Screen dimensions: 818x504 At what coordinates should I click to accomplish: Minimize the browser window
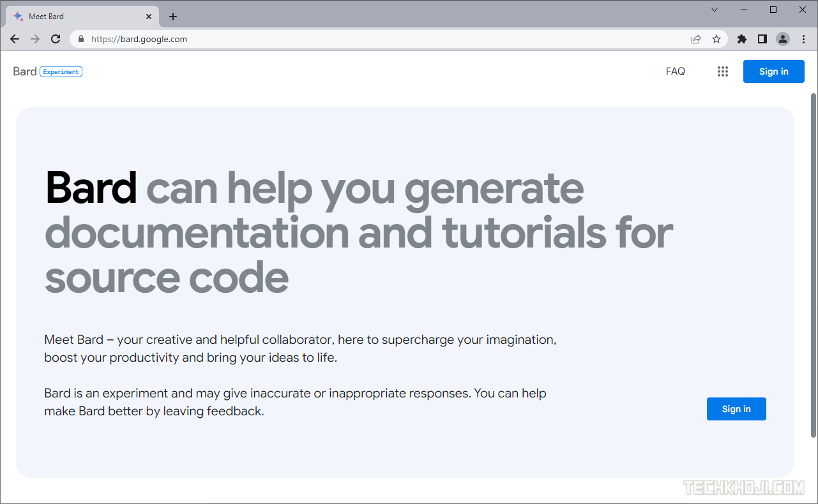745,10
